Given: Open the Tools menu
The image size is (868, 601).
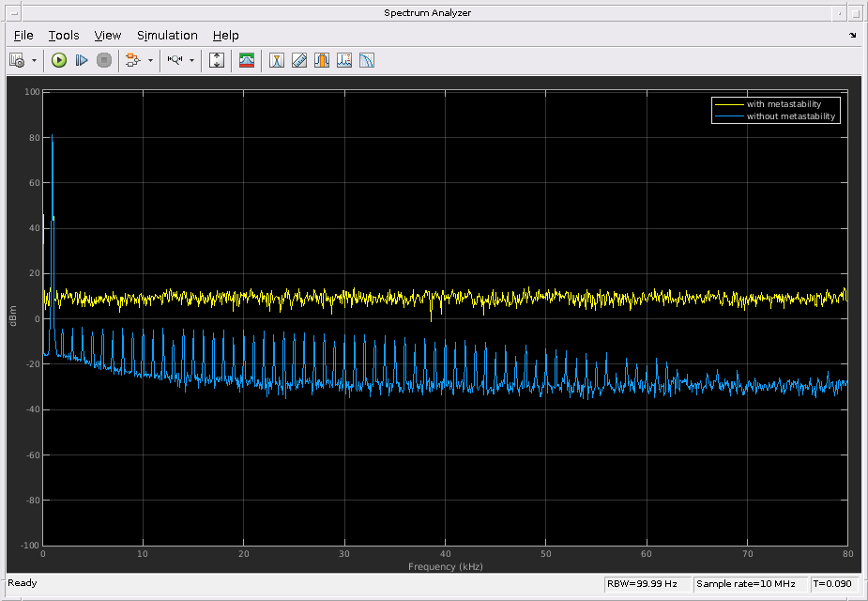Looking at the screenshot, I should 64,36.
